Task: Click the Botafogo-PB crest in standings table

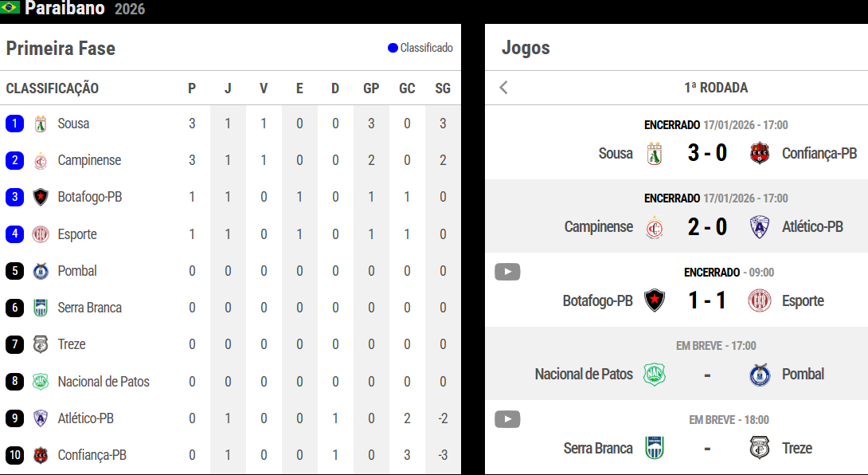Action: [41, 197]
